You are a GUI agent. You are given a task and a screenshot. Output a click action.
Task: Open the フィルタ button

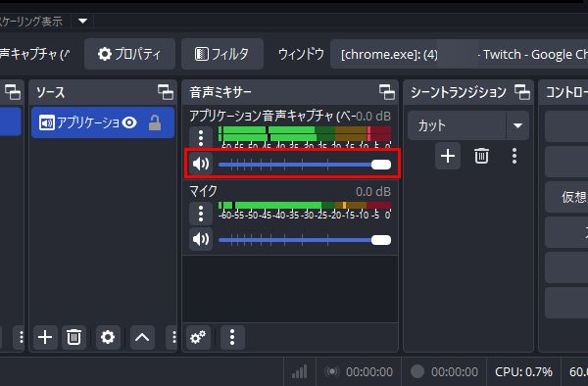pyautogui.click(x=222, y=54)
